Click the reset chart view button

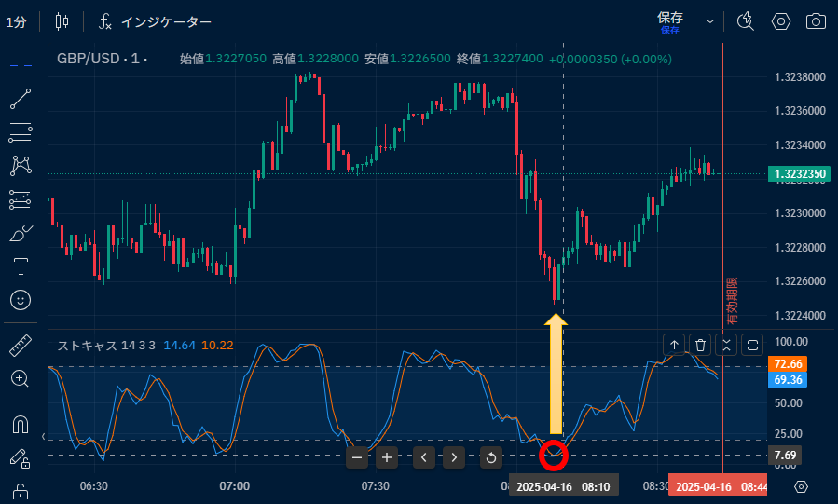click(x=490, y=457)
